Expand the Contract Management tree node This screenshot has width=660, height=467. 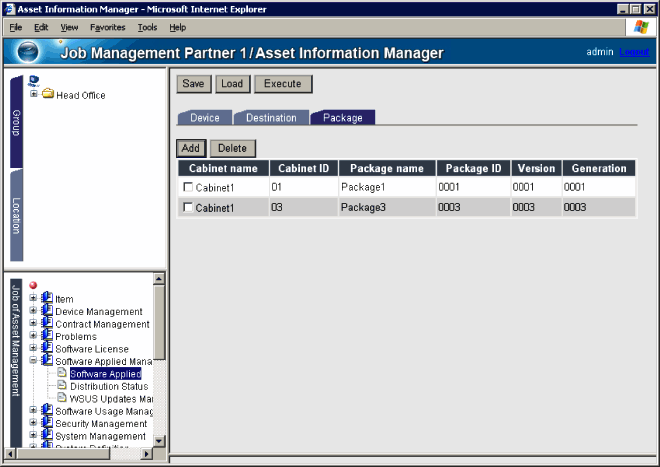[x=34, y=324]
